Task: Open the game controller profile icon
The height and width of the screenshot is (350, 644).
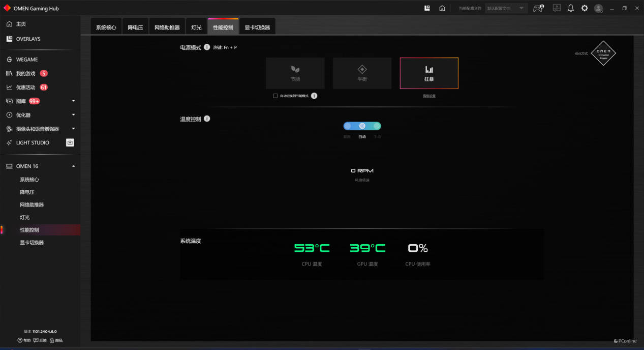Action: tap(538, 8)
